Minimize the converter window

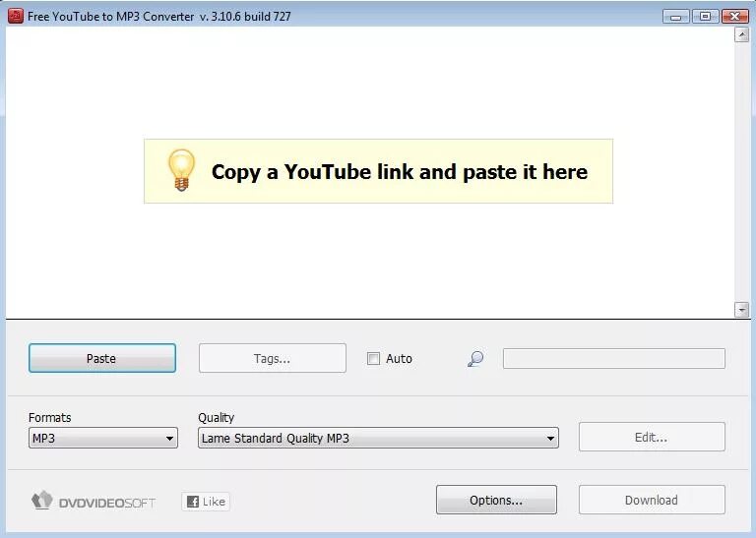pos(676,17)
